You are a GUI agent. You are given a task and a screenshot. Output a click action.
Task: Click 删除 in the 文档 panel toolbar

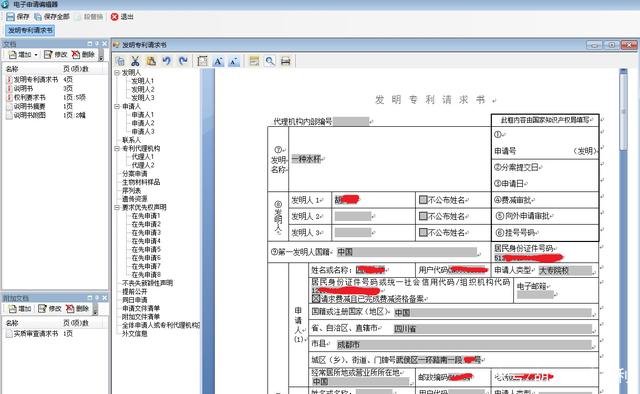(x=83, y=54)
